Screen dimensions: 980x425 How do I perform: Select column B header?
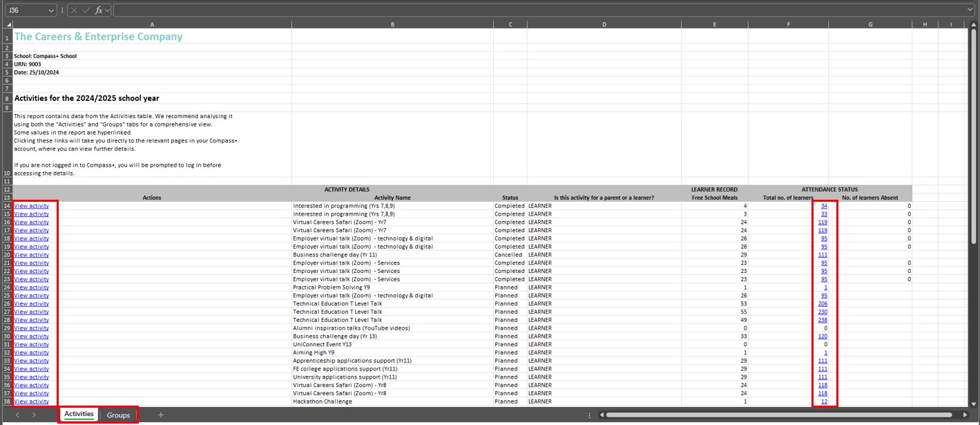392,24
